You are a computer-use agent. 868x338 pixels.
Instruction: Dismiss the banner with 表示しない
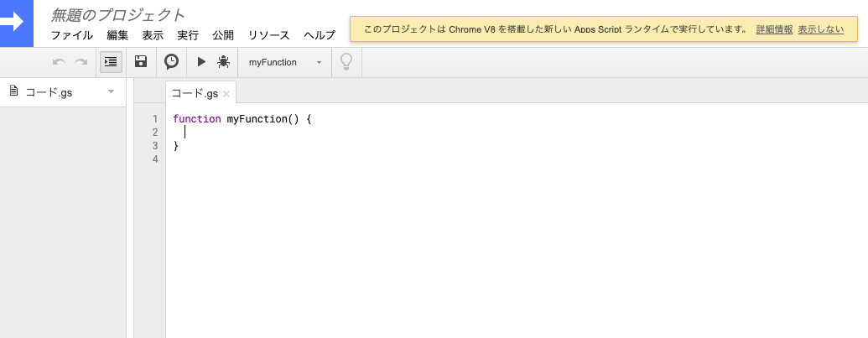point(821,29)
